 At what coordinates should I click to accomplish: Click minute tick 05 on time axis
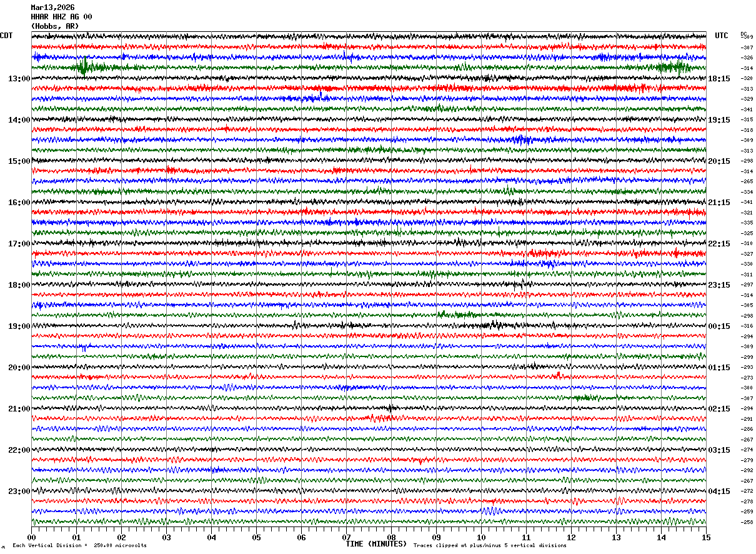(x=256, y=537)
